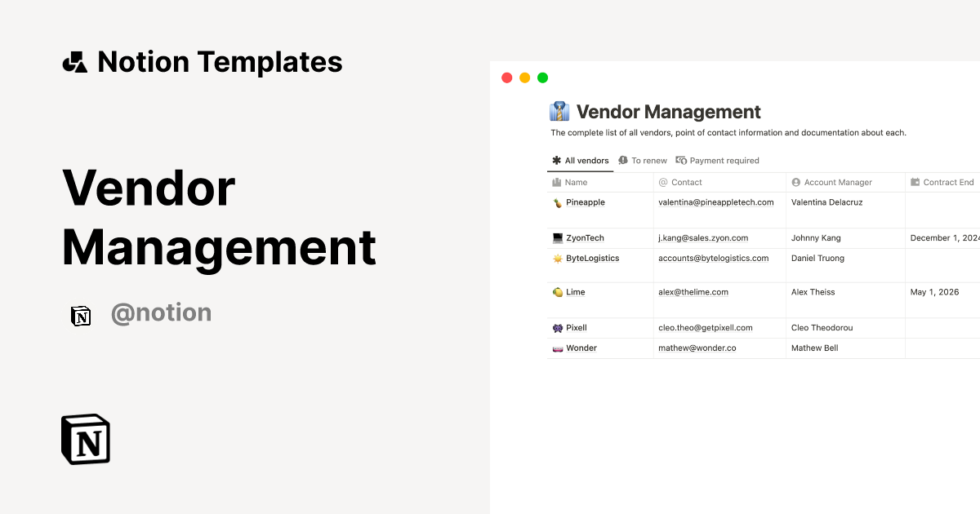Image resolution: width=980 pixels, height=514 pixels.
Task: Open the Name column header menu
Action: tap(572, 182)
